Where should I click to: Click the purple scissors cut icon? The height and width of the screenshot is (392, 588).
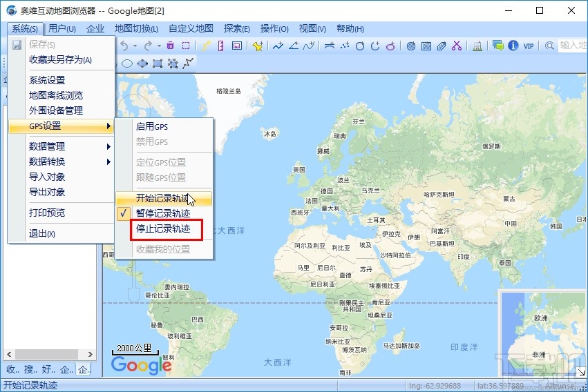[x=457, y=46]
